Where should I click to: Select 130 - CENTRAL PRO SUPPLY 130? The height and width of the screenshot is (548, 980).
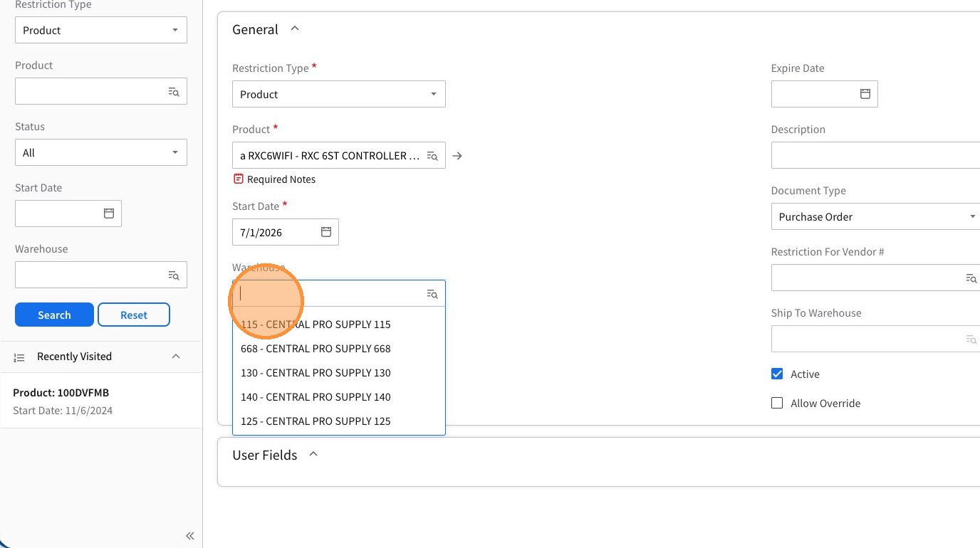point(339,373)
